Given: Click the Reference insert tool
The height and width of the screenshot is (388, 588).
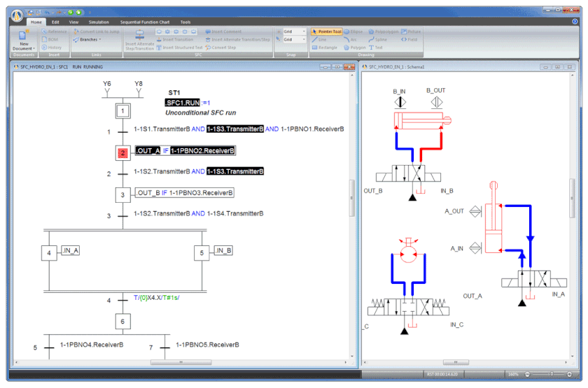Looking at the screenshot, I should [55, 31].
